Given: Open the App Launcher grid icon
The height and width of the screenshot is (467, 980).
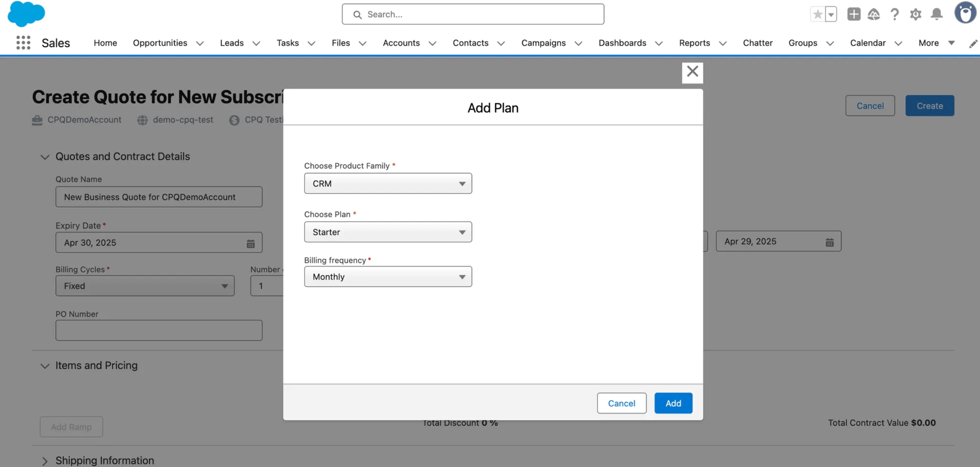Looking at the screenshot, I should click(x=23, y=43).
